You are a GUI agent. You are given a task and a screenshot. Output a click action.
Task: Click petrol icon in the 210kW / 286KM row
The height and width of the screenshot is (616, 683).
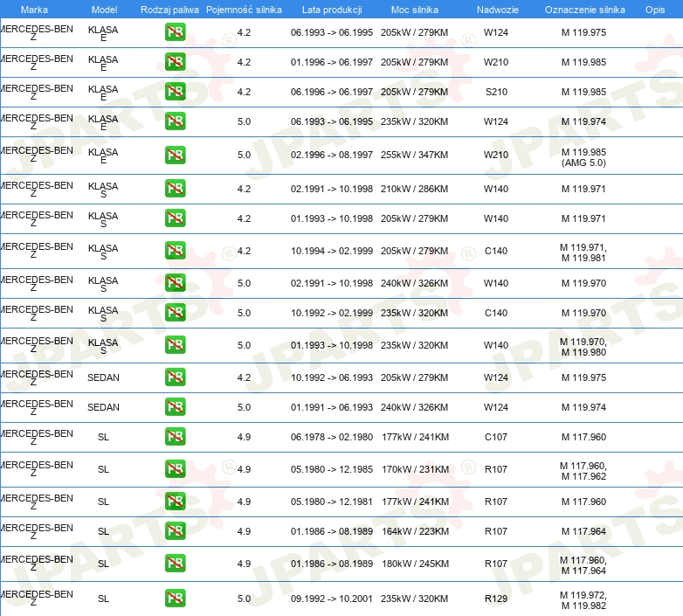(x=175, y=189)
